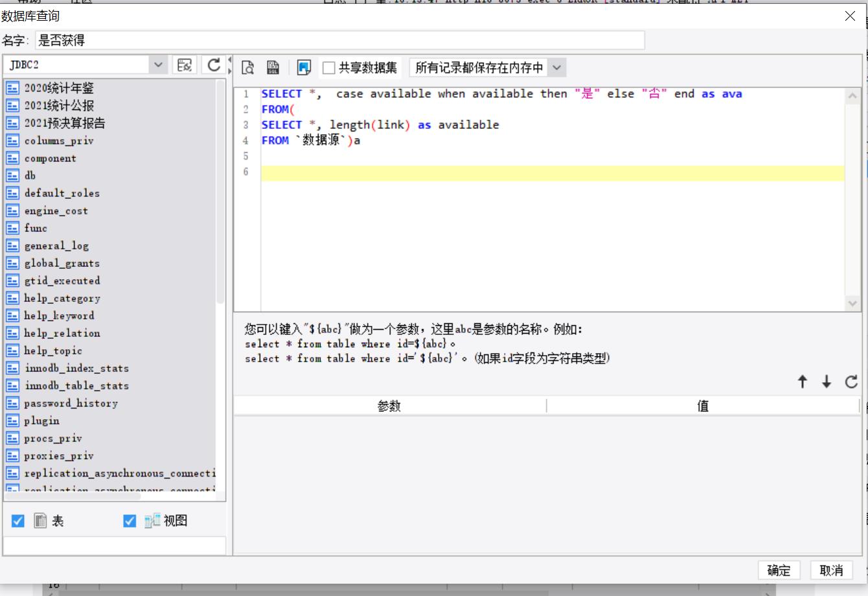Image resolution: width=868 pixels, height=596 pixels.
Task: Click the table search field below checkboxes
Action: [x=115, y=545]
